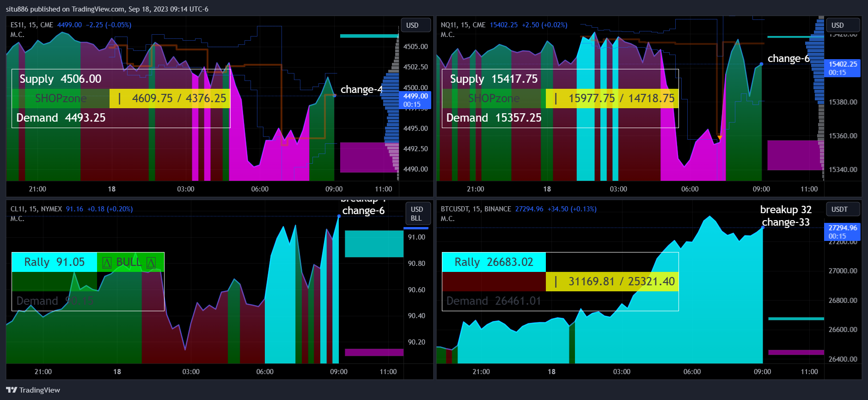Click the ES1!, 15, CME symbol title
868x400 pixels.
click(32, 25)
